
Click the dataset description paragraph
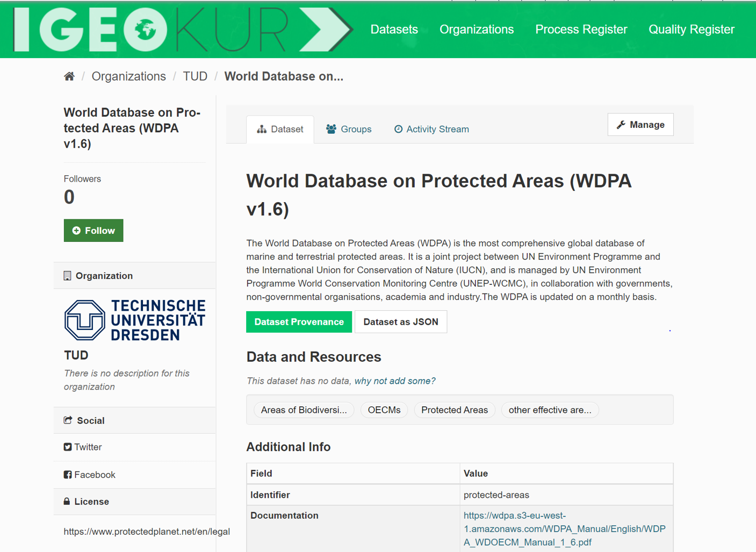coord(459,270)
